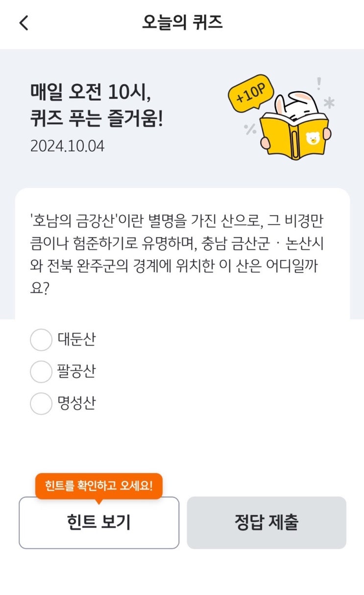364x595 pixels.
Task: Go back using the left arrow
Action: 24,23
